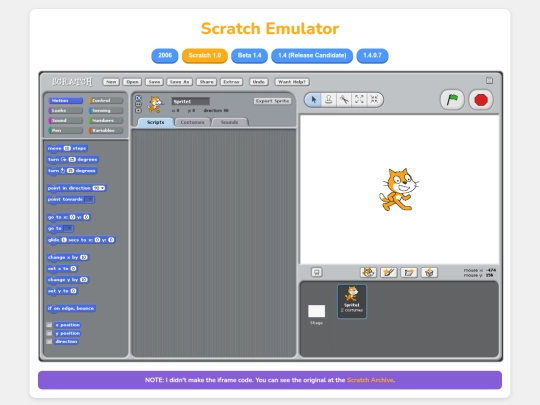The height and width of the screenshot is (405, 540).
Task: Open the Motion blocks category
Action: tap(65, 101)
